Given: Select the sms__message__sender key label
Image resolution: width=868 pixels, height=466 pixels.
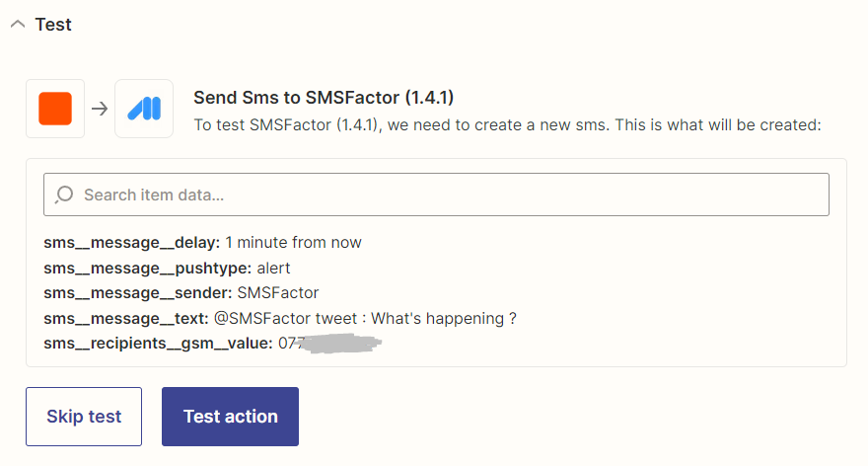Looking at the screenshot, I should pyautogui.click(x=138, y=293).
